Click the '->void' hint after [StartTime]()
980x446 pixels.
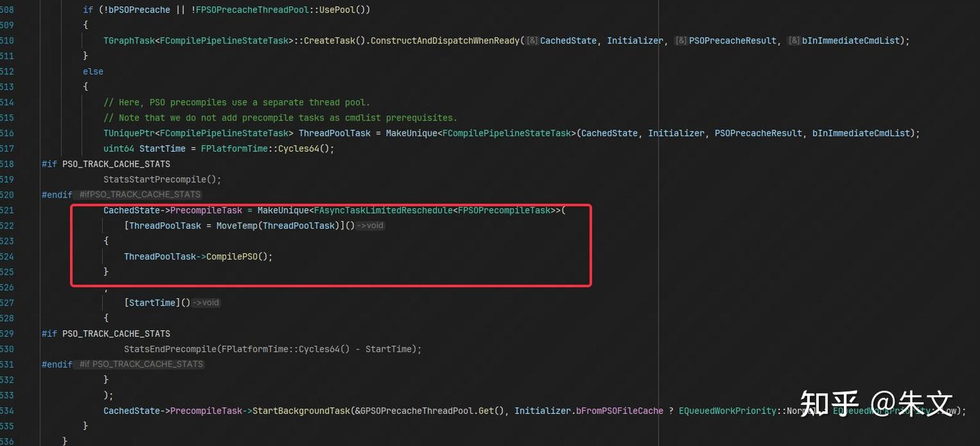[206, 303]
